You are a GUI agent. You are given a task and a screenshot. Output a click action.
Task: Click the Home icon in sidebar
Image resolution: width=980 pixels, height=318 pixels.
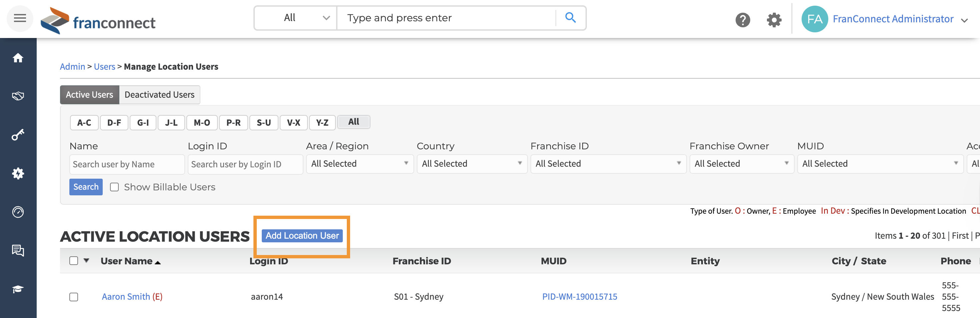pyautogui.click(x=18, y=58)
